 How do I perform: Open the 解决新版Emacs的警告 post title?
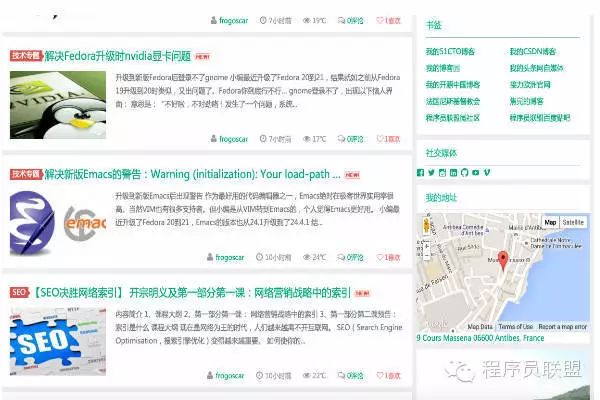pos(192,175)
